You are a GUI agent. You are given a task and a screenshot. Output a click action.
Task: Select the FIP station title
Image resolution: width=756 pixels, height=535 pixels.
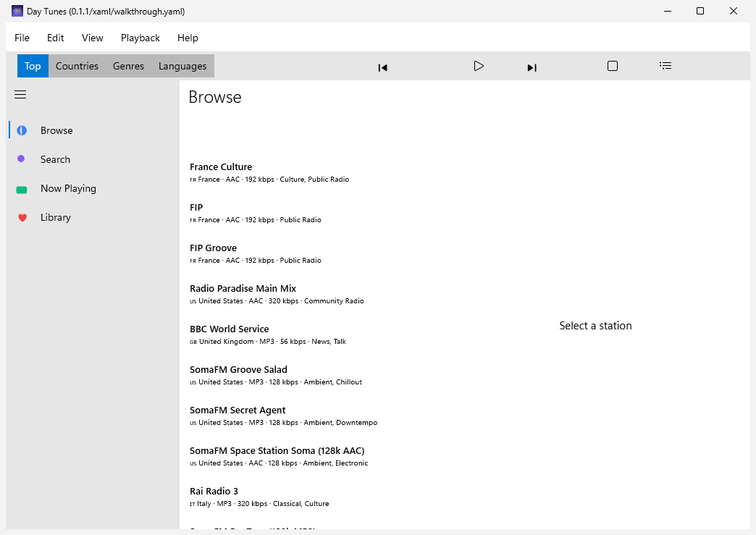point(196,207)
